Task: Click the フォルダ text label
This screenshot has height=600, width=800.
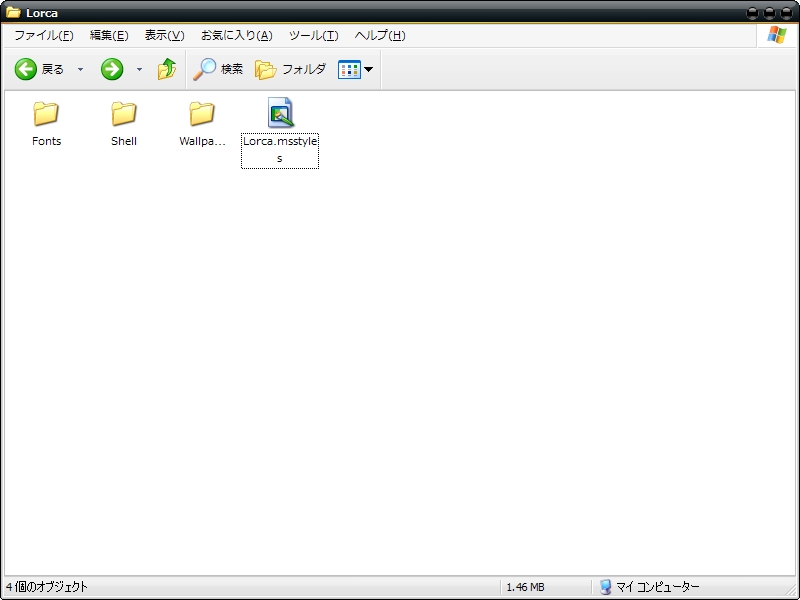Action: (x=304, y=69)
